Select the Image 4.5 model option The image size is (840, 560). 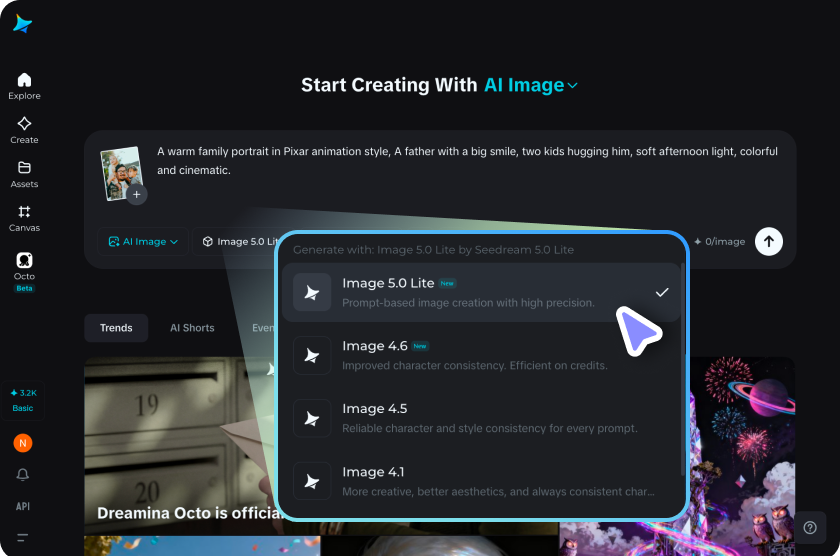[481, 418]
